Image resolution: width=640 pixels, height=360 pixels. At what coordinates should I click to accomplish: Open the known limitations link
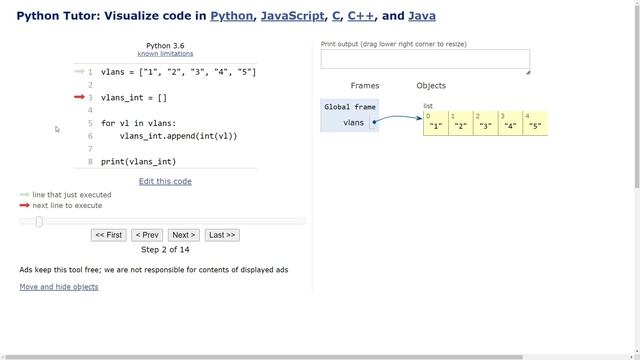pos(165,53)
